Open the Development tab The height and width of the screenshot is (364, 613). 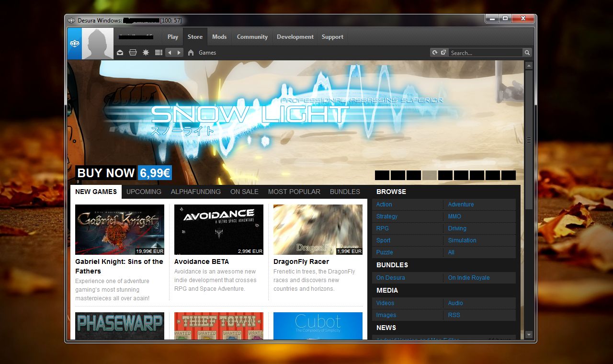295,37
